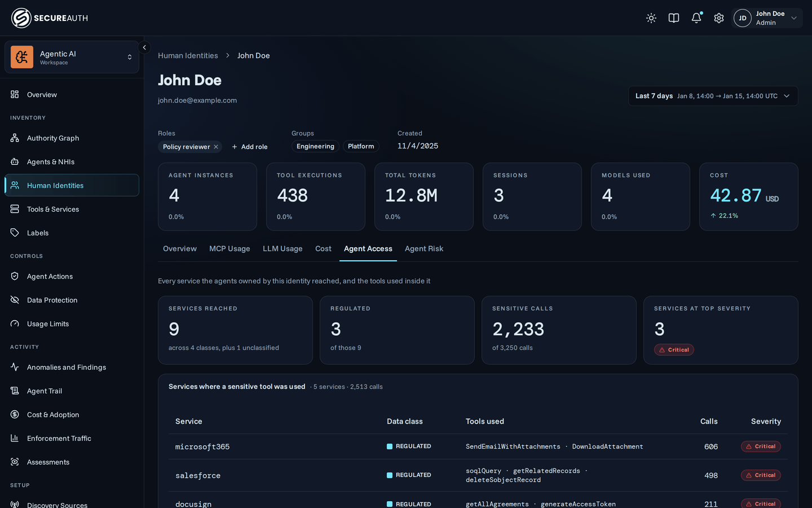Go to Human Identities breadcrumb link
The height and width of the screenshot is (508, 812).
[x=188, y=55]
